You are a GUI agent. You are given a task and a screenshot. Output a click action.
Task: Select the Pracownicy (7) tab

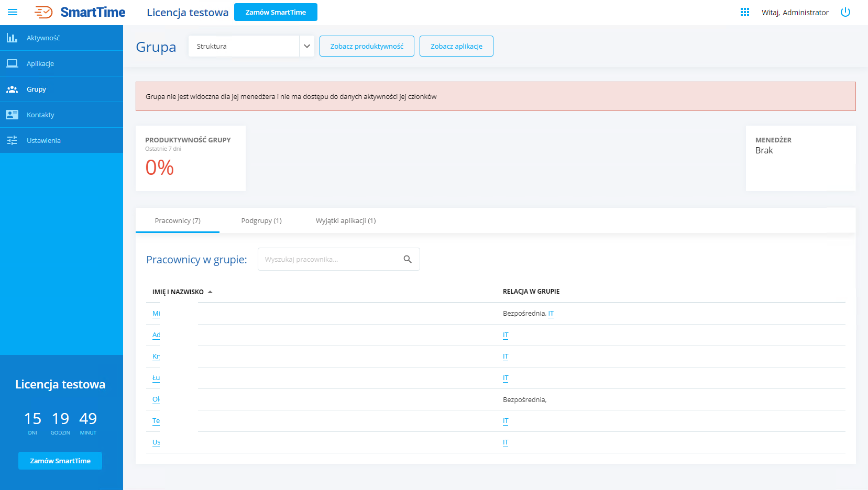click(x=178, y=220)
